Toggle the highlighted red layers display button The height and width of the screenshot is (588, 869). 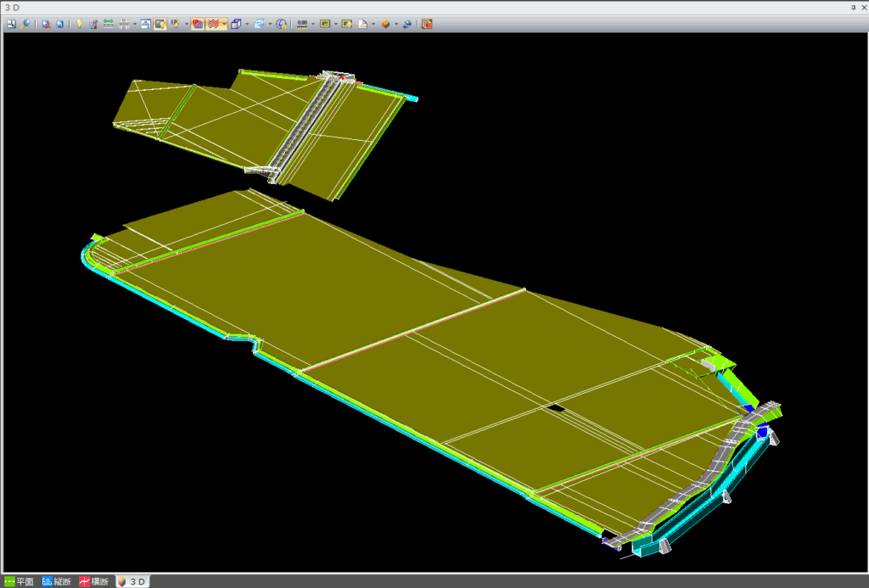(198, 24)
